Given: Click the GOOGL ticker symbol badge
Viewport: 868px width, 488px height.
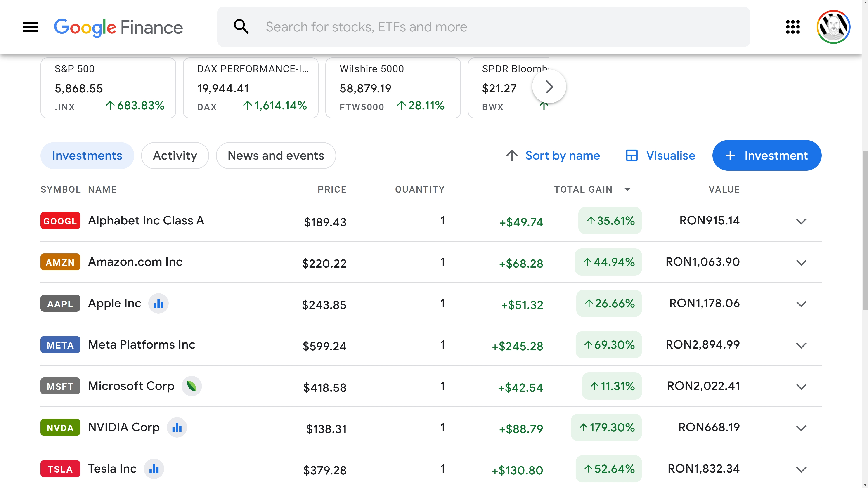Looking at the screenshot, I should pos(60,221).
